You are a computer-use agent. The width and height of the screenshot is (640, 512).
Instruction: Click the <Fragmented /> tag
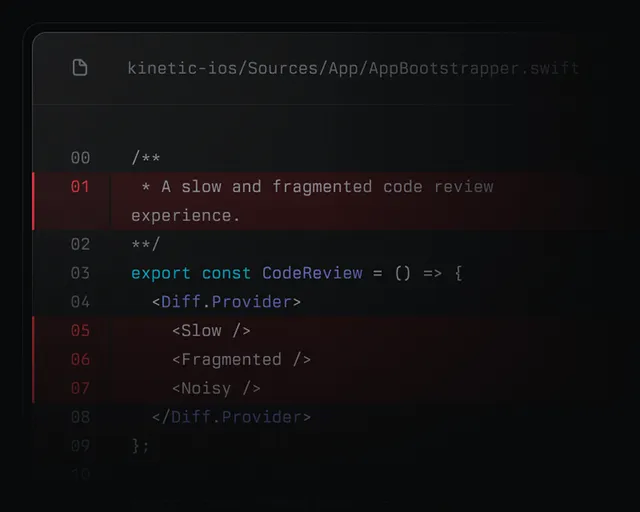pyautogui.click(x=241, y=359)
